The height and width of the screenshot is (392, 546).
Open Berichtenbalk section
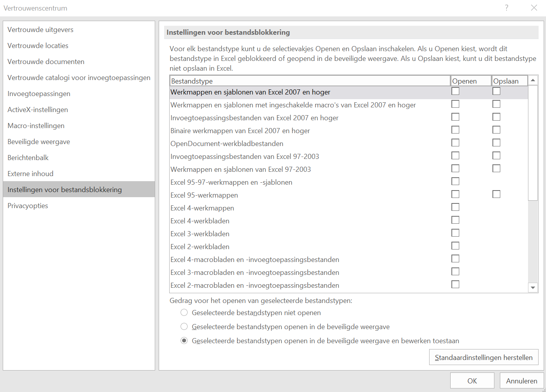pos(79,158)
